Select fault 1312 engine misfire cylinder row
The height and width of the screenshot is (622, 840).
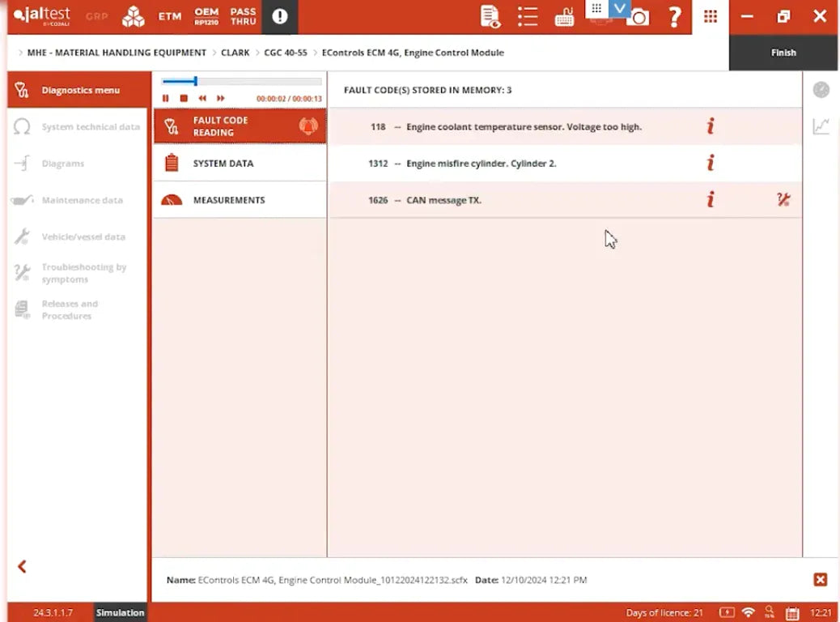point(565,164)
